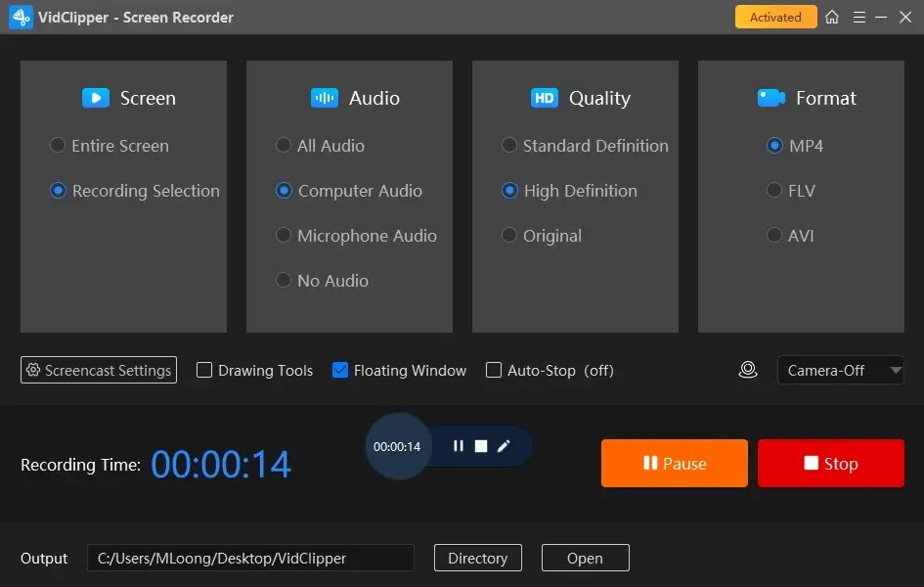
Task: Click the Pause icon on the floating recorder toolbar
Action: (459, 445)
